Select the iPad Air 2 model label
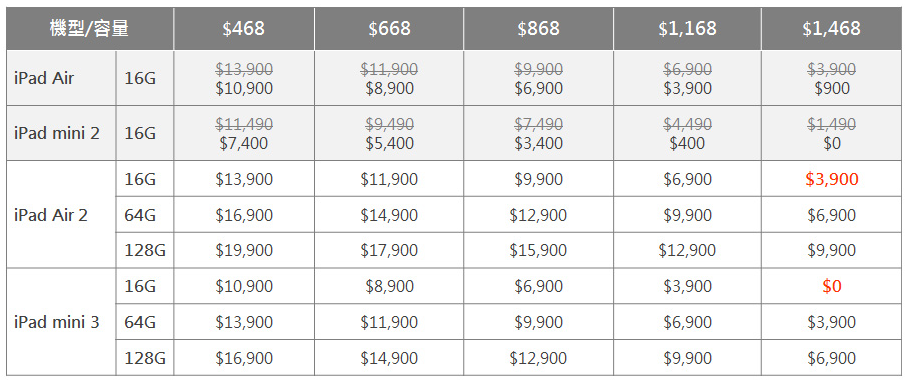The width and height of the screenshot is (909, 387). pyautogui.click(x=51, y=215)
